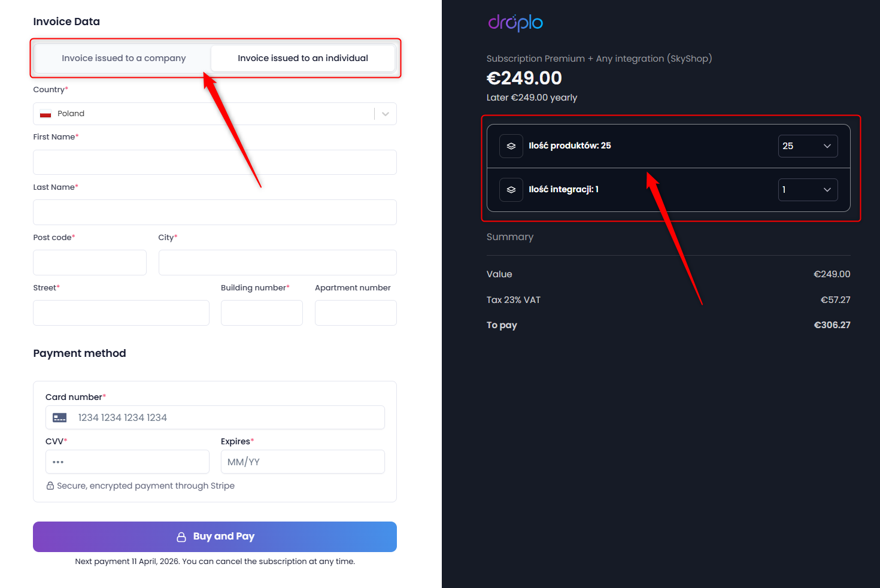This screenshot has height=588, width=880.
Task: Switch to Invoice issued to a company
Action: coord(124,58)
